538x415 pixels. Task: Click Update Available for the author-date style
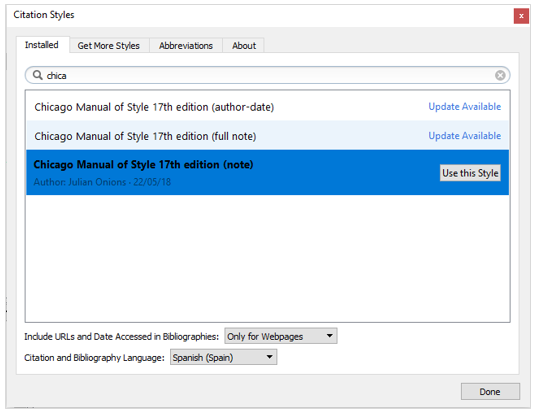pyautogui.click(x=464, y=107)
